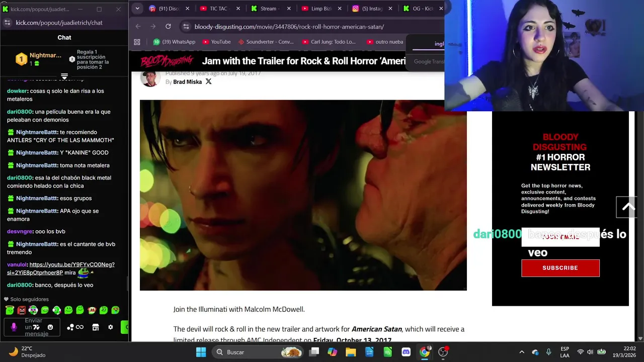Select the crying heart-eyes green emote
Screen dimensions: 644x362
tap(115, 310)
